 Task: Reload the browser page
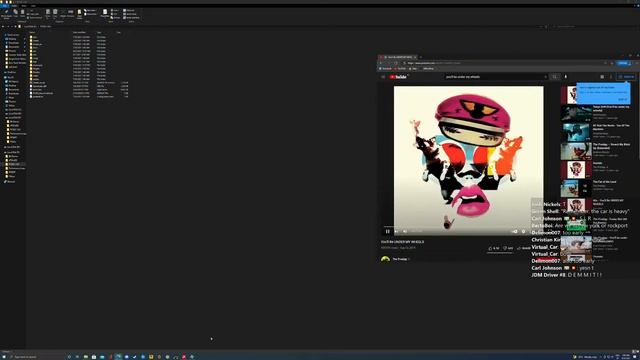(396, 63)
